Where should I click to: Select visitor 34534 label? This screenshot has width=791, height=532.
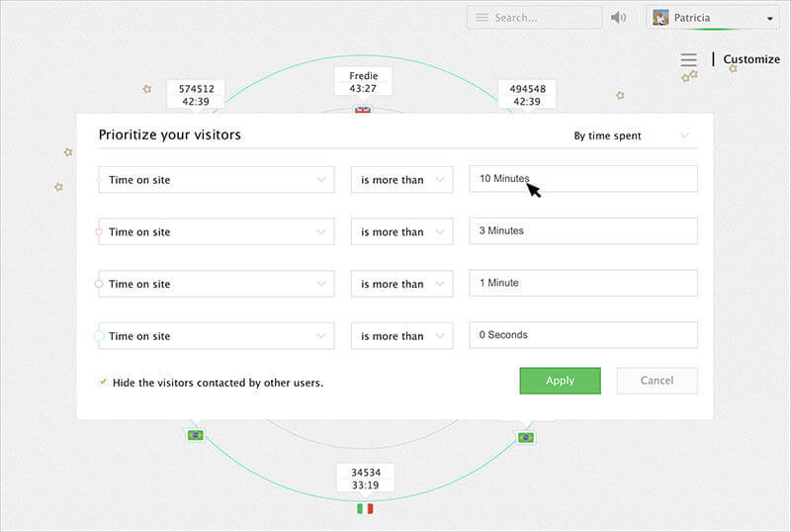coord(366,479)
